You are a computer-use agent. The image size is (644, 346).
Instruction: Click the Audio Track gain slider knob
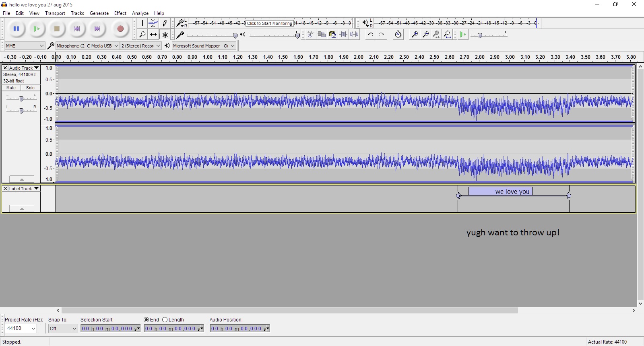21,99
